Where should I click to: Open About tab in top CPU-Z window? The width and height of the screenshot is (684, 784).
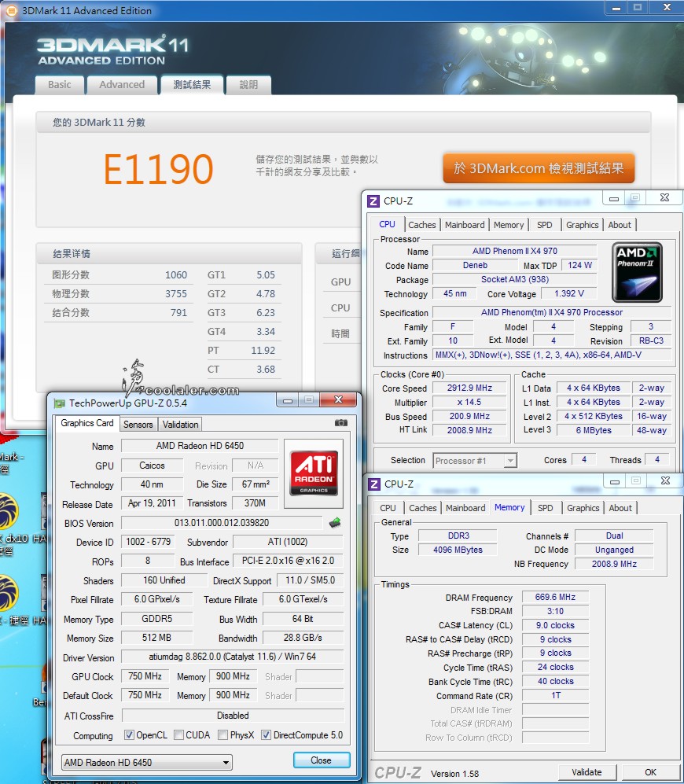click(620, 225)
